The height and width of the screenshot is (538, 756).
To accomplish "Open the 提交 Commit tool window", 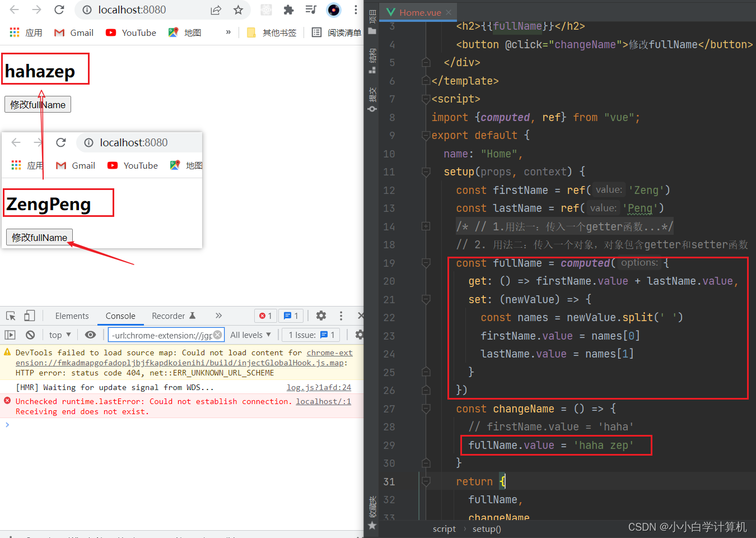I will pos(372,99).
